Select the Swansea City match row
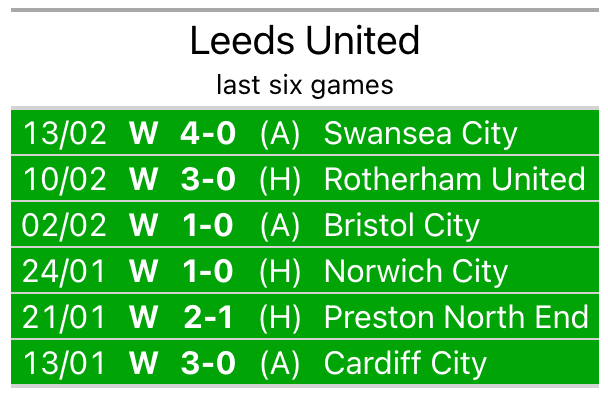Viewport: 608px width, 396px height. (x=305, y=133)
